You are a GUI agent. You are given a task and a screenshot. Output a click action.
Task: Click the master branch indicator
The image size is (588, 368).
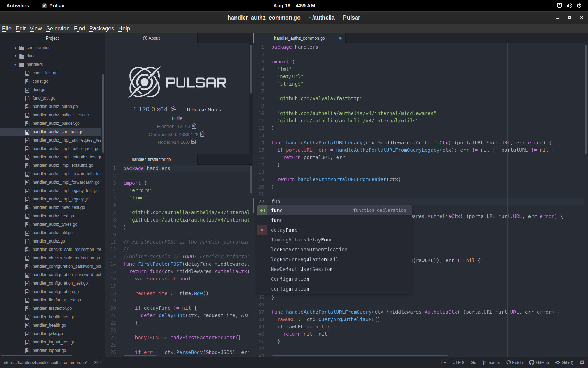pyautogui.click(x=491, y=363)
